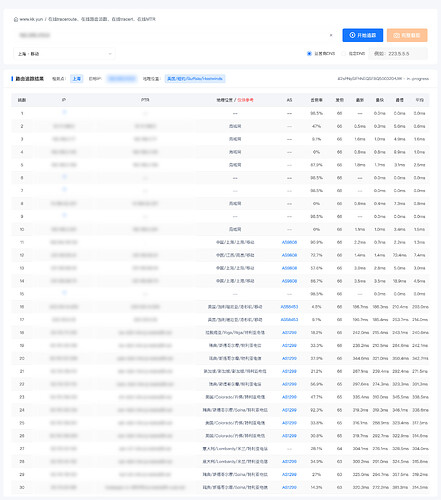441x500 pixels.
Task: Clear the target address input with the x icon
Action: [331, 35]
